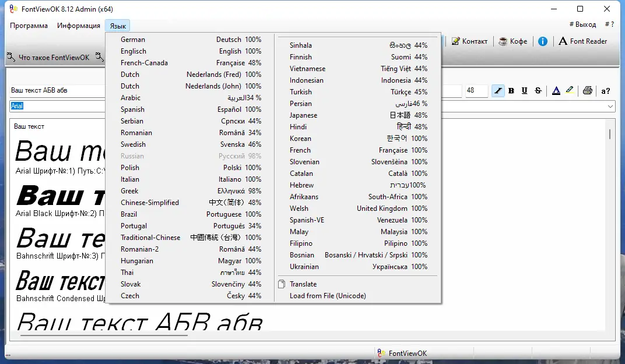Select Dutch Nederlands (John) entry
625x364 pixels.
(191, 86)
